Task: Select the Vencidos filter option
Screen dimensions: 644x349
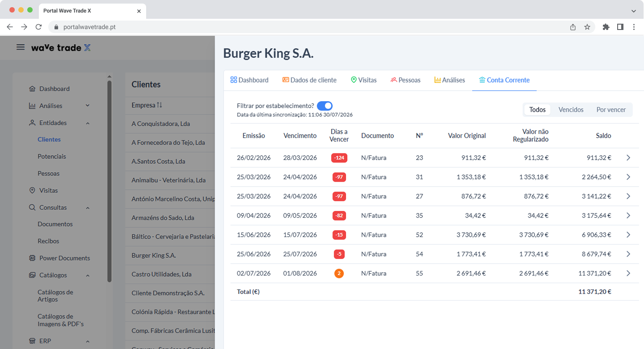Action: [x=571, y=110]
